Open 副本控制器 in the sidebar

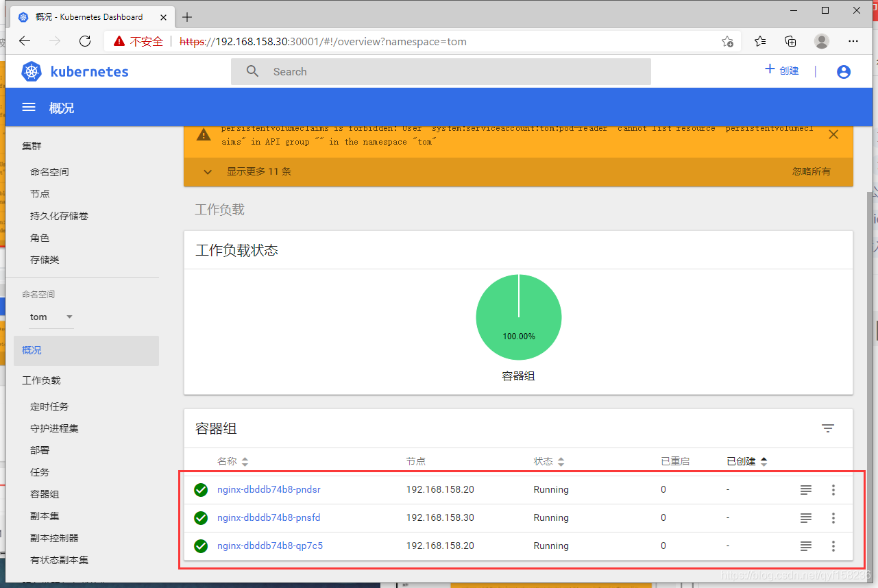click(x=54, y=538)
